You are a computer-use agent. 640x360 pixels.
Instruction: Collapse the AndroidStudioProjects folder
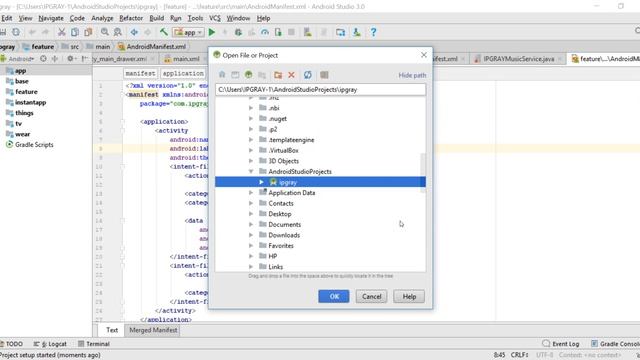tap(251, 171)
